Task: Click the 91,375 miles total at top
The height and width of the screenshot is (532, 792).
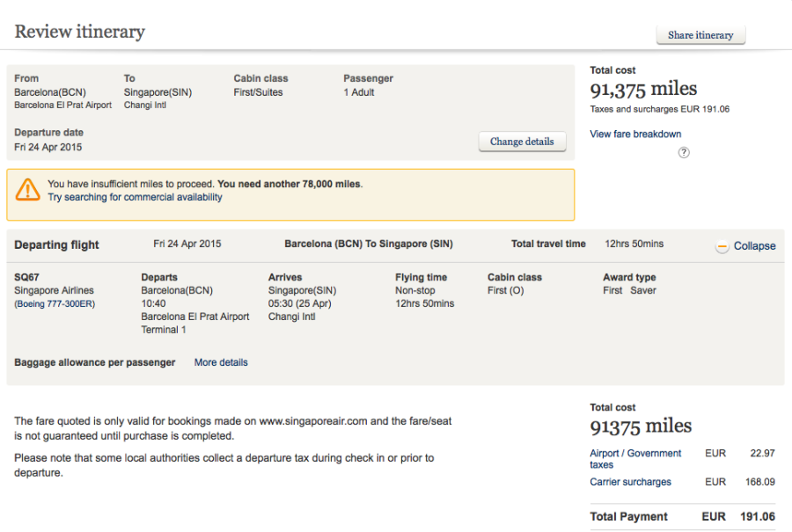Action: (643, 89)
